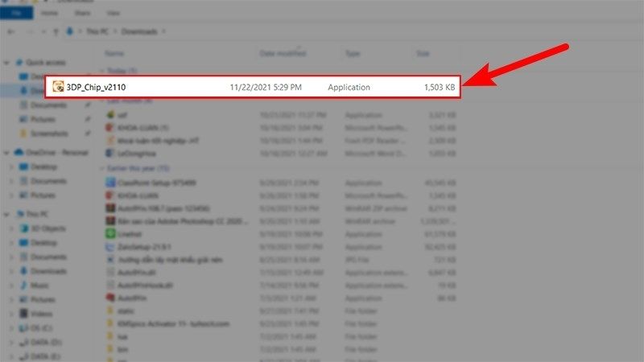Open the Linehot application file icon

[x=111, y=233]
